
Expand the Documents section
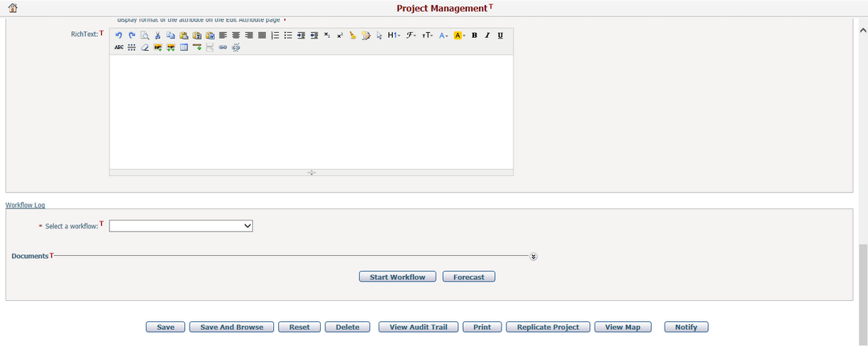click(533, 256)
